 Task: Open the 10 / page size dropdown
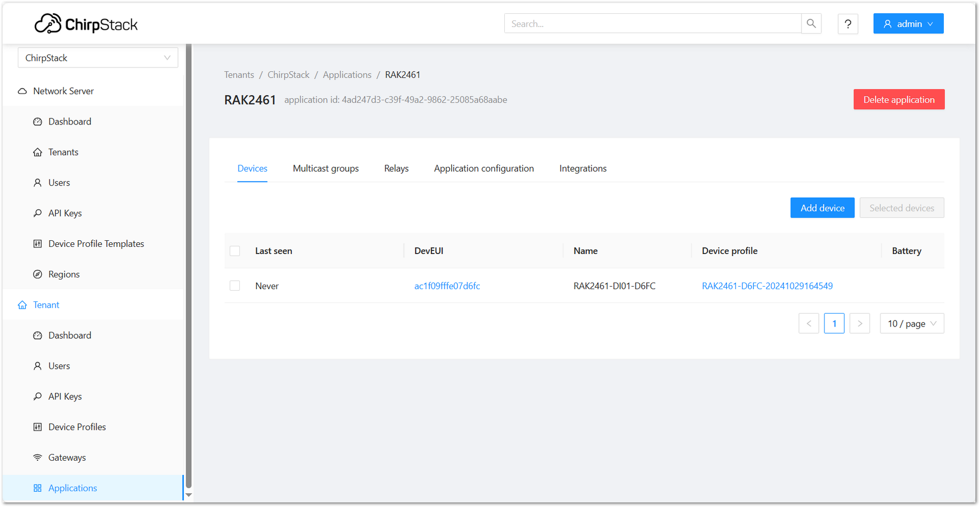pos(912,323)
